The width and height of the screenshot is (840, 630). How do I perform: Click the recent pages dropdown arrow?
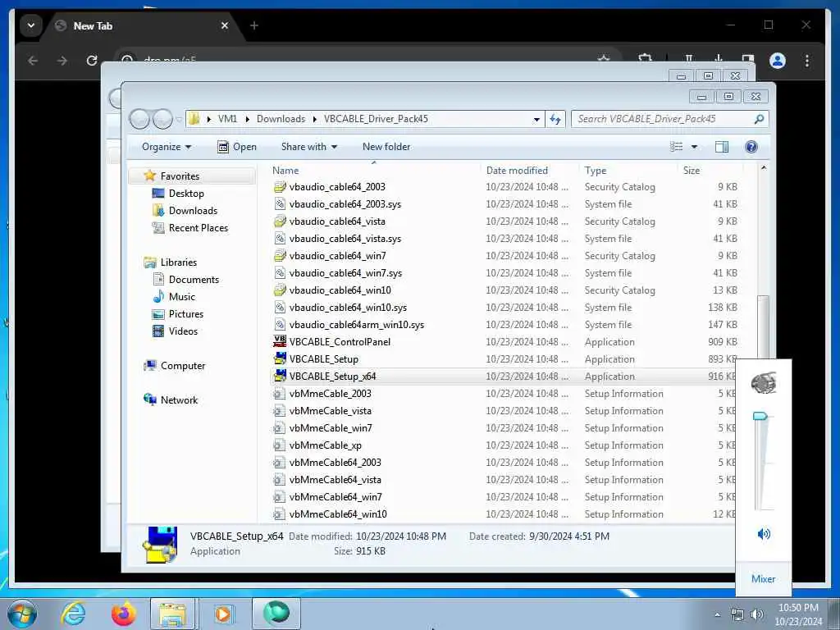tap(179, 120)
